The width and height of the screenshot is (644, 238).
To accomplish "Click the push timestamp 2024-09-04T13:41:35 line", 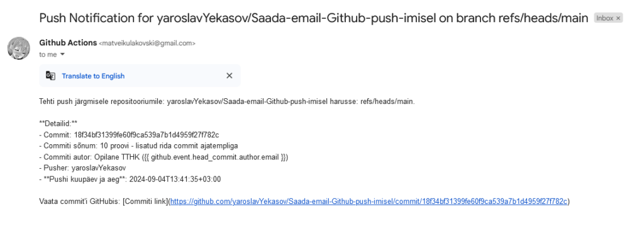I will (x=130, y=179).
